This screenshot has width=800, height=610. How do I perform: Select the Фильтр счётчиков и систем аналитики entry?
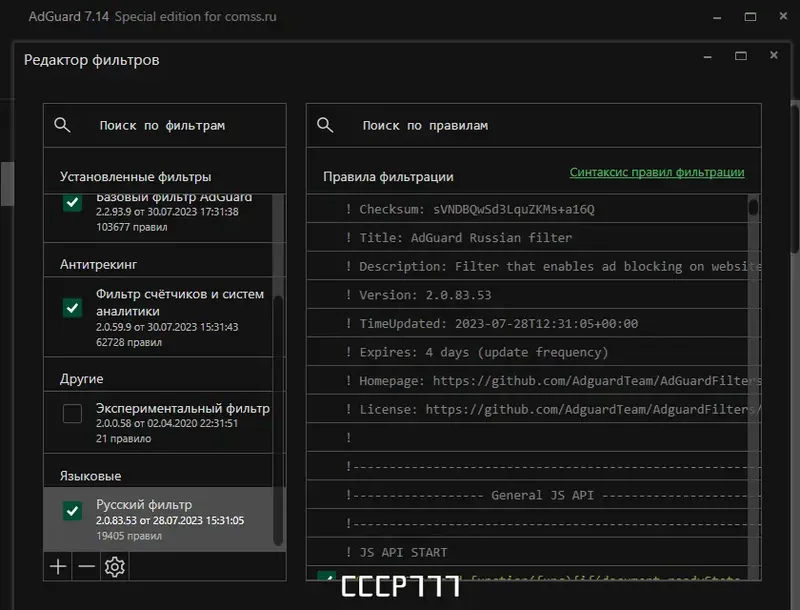pyautogui.click(x=158, y=317)
